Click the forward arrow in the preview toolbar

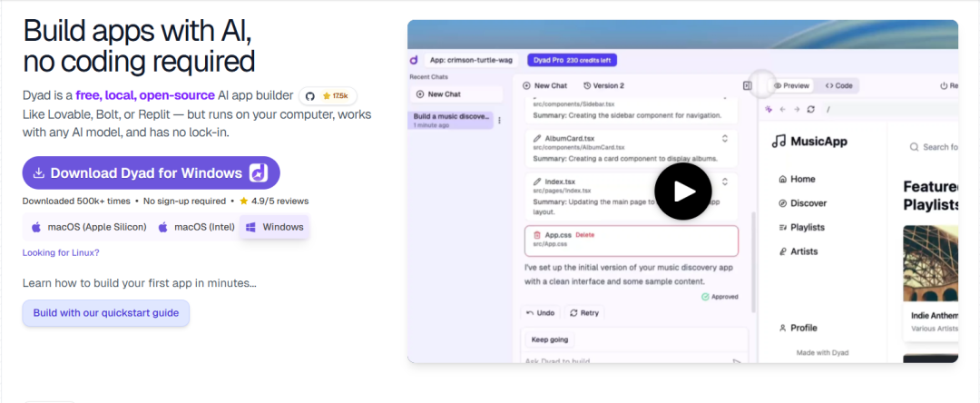pyautogui.click(x=797, y=109)
